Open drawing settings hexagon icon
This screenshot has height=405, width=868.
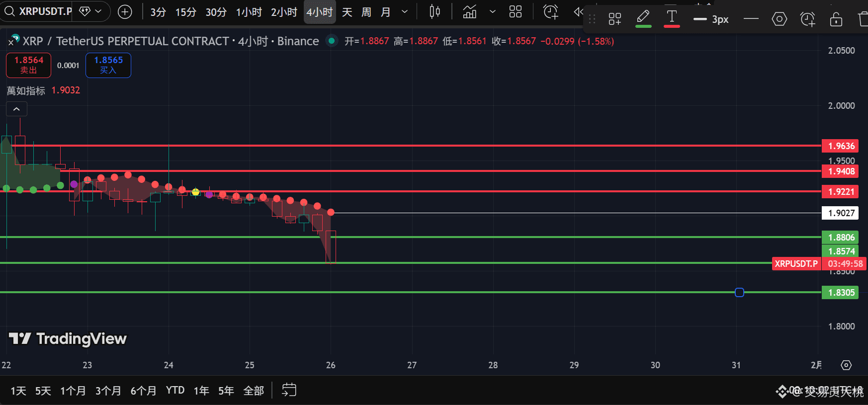[779, 19]
